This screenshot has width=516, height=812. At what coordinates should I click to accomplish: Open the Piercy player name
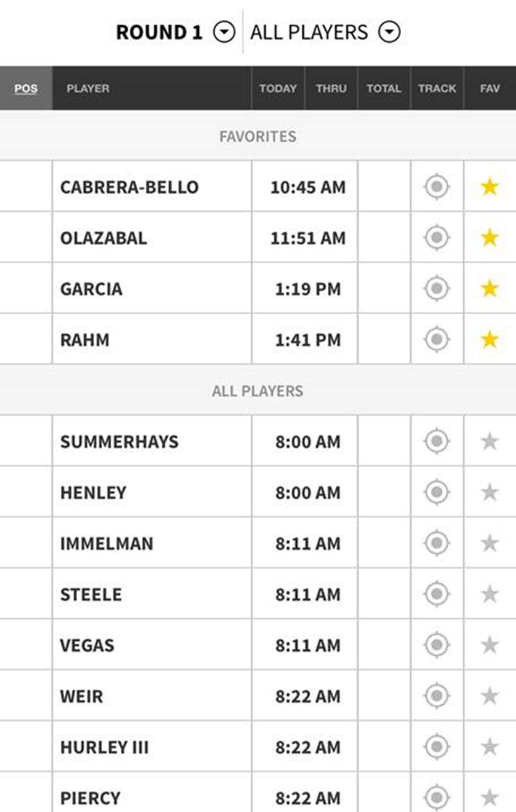coord(90,798)
